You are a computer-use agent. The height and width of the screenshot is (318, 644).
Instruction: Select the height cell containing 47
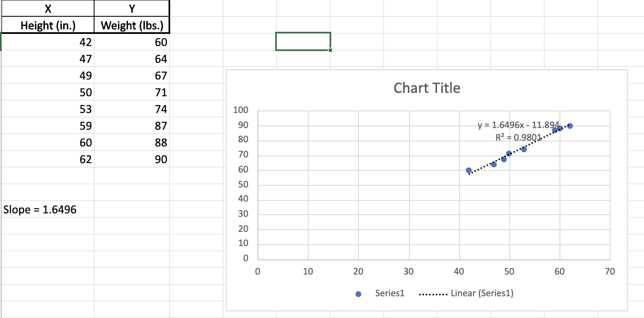[48, 59]
